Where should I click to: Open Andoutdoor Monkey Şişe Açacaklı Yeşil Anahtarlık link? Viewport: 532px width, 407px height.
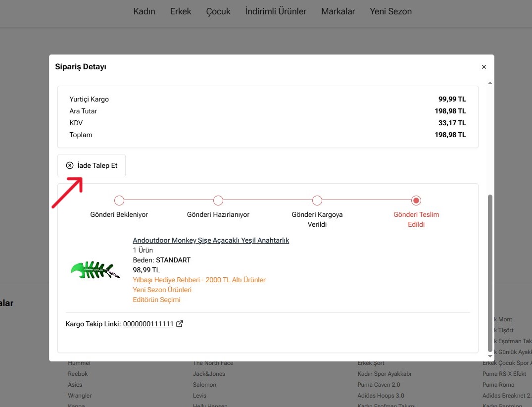(x=211, y=240)
